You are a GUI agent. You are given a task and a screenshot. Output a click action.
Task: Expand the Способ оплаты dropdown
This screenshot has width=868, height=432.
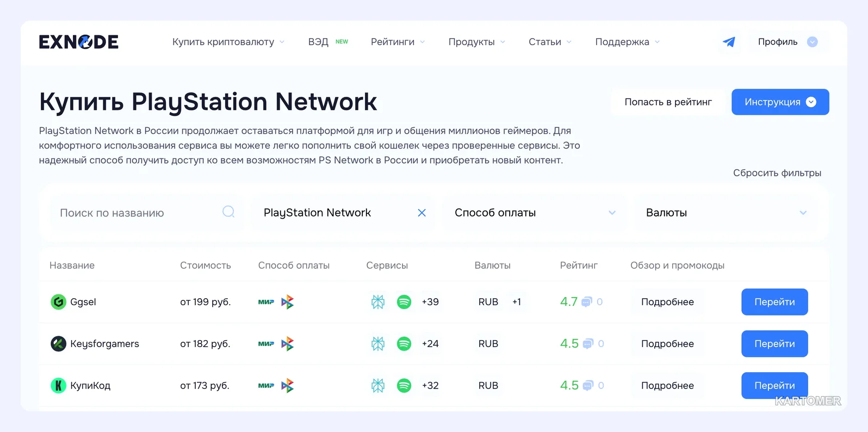tap(535, 213)
